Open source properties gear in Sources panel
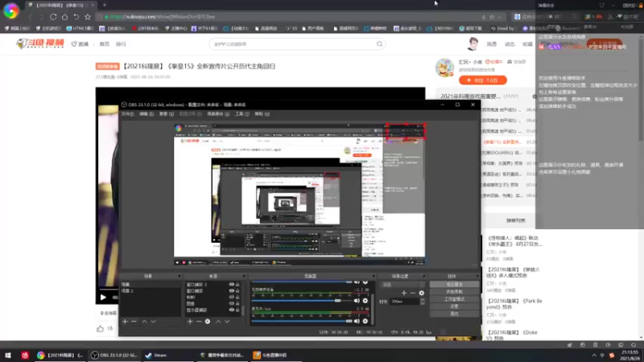 click(208, 322)
